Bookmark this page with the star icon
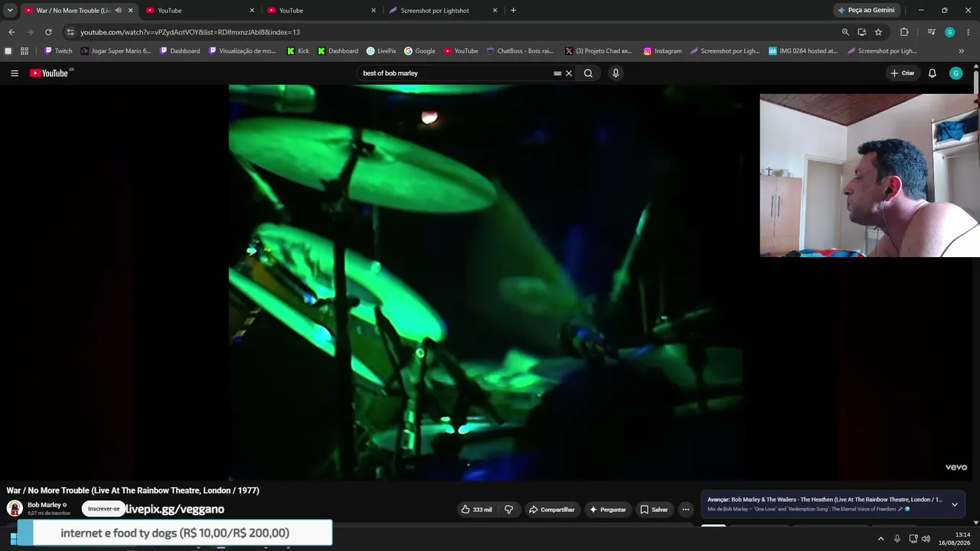Image resolution: width=980 pixels, height=551 pixels. pyautogui.click(x=878, y=32)
